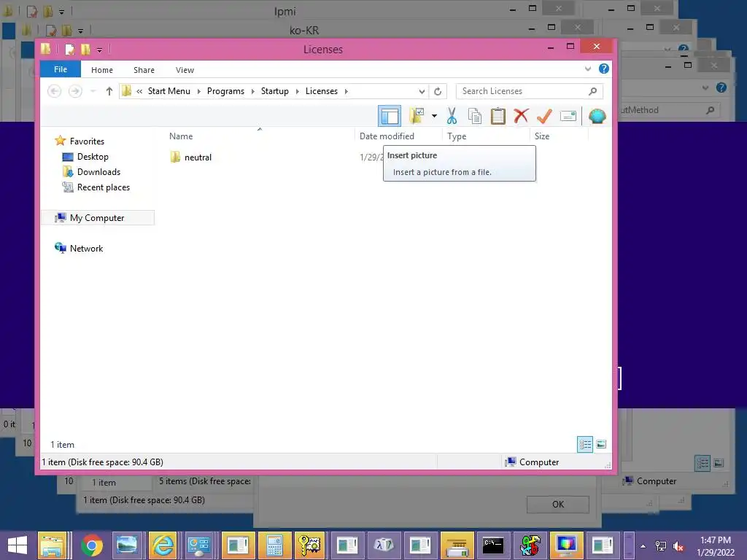Open Help with the blue question icon
The width and height of the screenshot is (747, 560).
pyautogui.click(x=603, y=69)
